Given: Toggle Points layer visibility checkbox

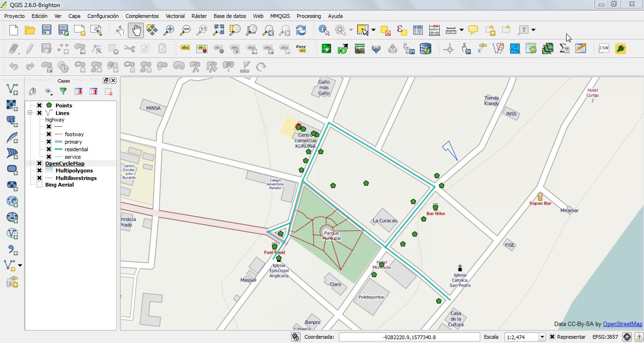Looking at the screenshot, I should coord(39,106).
